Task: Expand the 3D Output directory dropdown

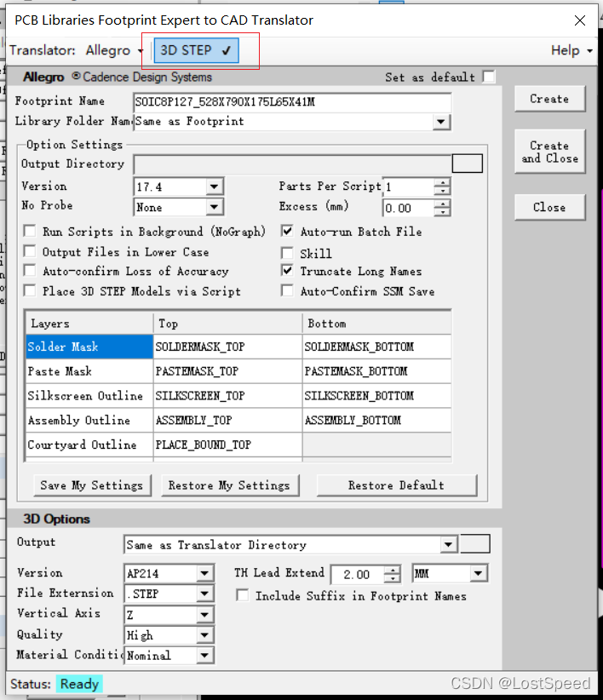Action: click(448, 544)
